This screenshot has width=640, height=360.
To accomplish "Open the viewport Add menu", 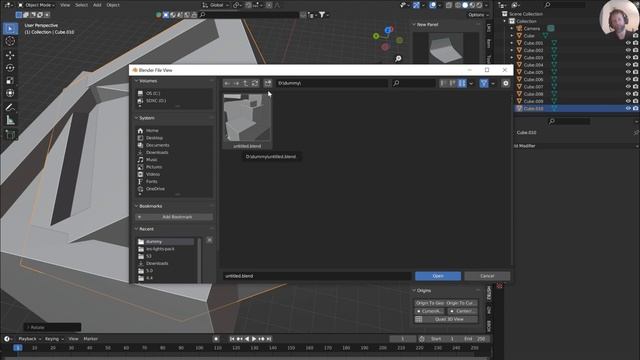I will click(97, 5).
